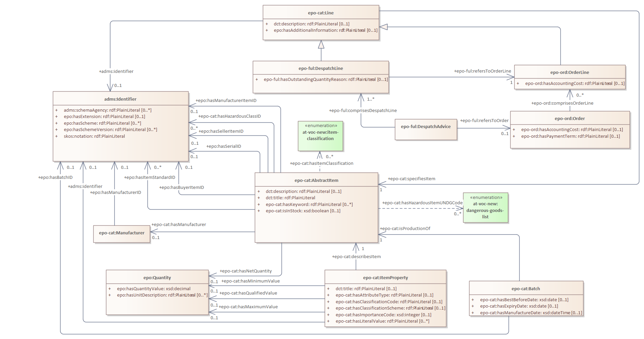This screenshot has height=339, width=644.
Task: Select the epo-cat:hasManufacturer association label
Action: coord(179,225)
